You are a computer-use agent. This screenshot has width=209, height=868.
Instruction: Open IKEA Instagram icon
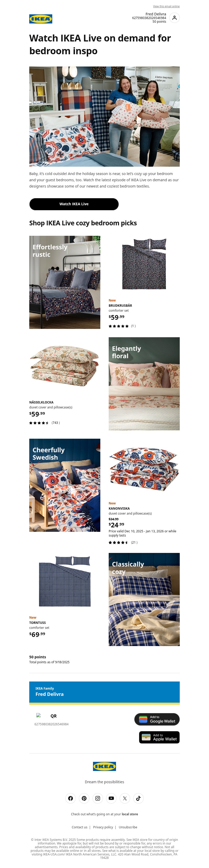click(x=98, y=798)
